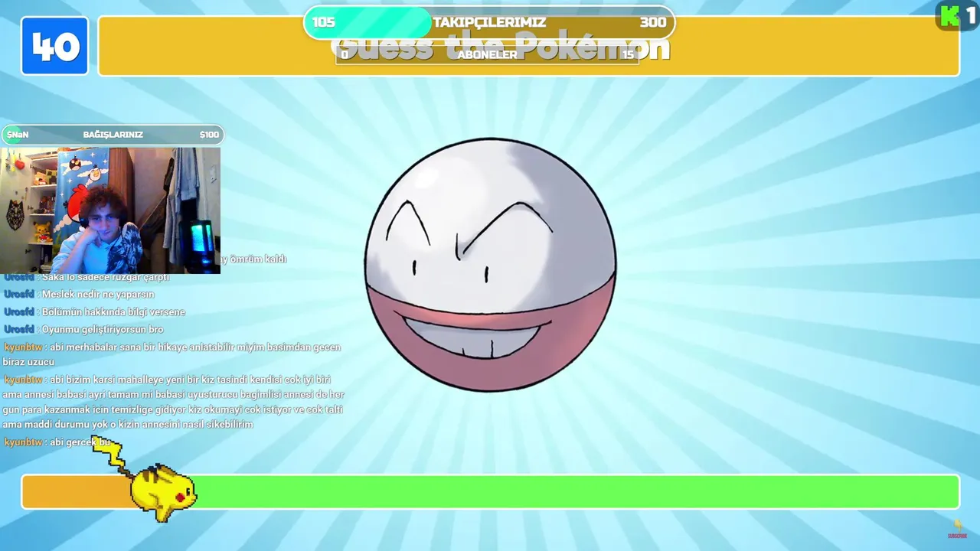
Task: Click the '$100' donation goal value
Action: (x=209, y=135)
